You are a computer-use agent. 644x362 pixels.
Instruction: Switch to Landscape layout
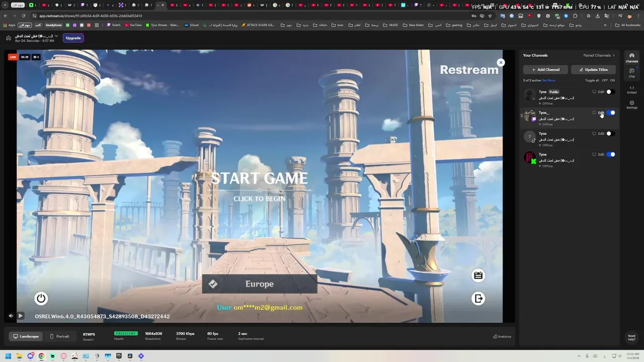tap(26, 336)
